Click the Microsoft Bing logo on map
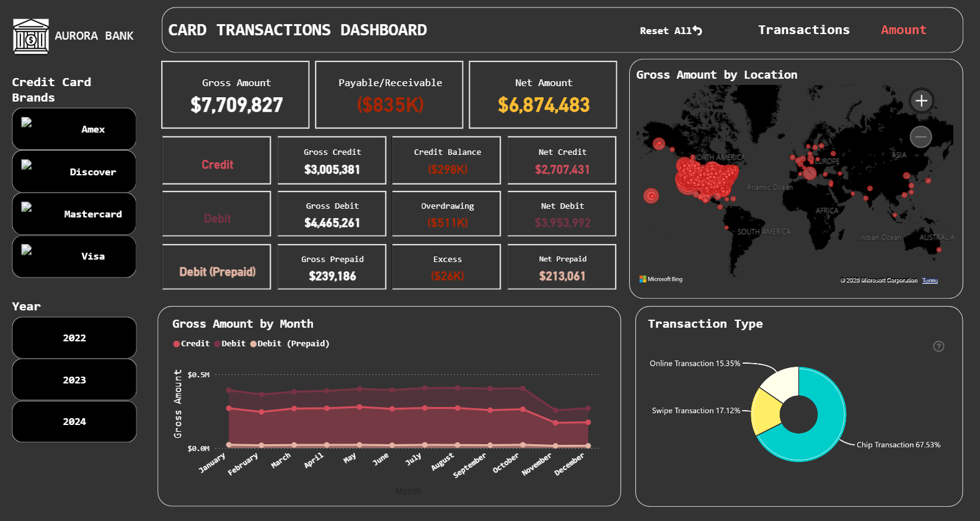The width and height of the screenshot is (980, 521). 661,279
